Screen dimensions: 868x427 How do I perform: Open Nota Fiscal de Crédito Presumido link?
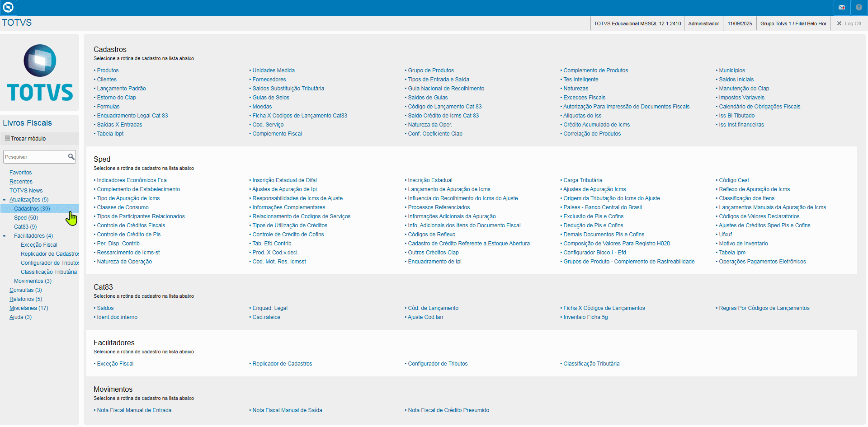(x=448, y=410)
